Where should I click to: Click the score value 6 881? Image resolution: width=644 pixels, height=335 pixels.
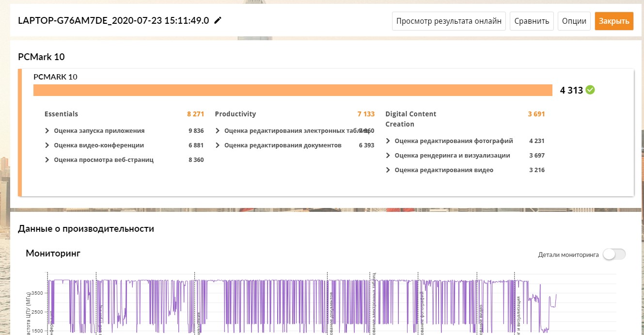(196, 145)
